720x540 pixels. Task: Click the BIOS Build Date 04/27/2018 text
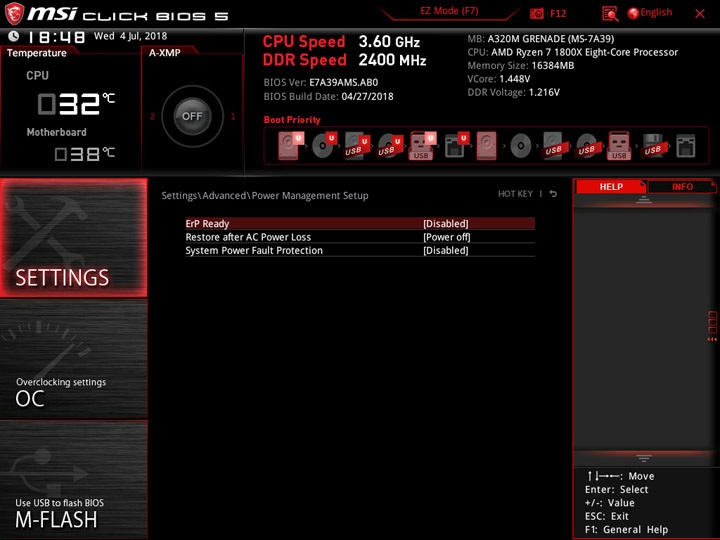coord(328,96)
